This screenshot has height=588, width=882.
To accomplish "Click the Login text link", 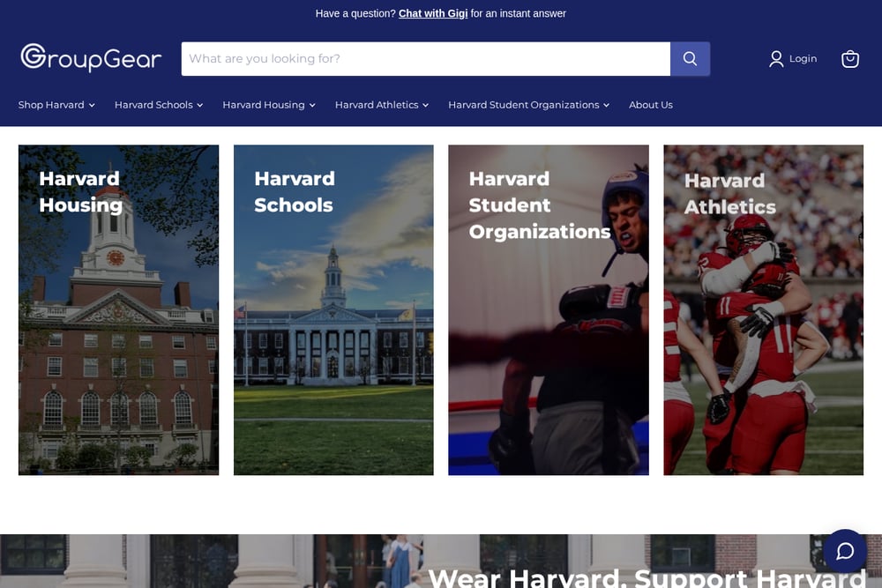I will click(x=803, y=58).
